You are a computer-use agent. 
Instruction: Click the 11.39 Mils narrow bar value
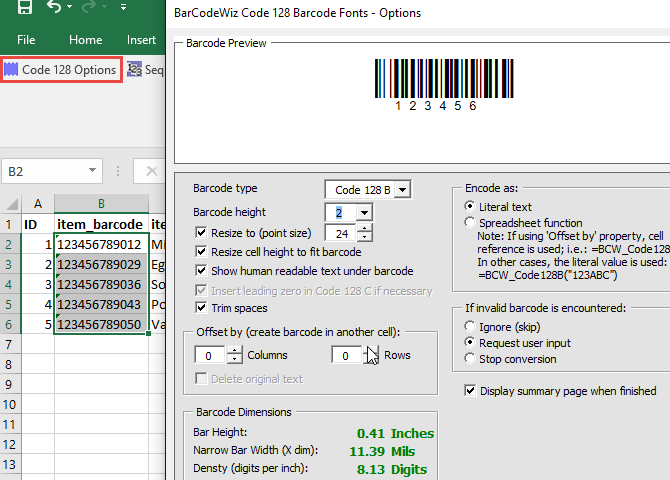[x=382, y=451]
